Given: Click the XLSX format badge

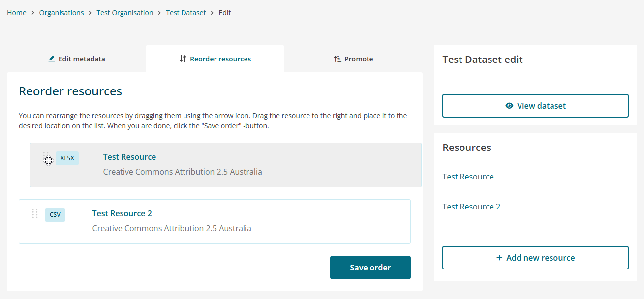Looking at the screenshot, I should coord(67,158).
